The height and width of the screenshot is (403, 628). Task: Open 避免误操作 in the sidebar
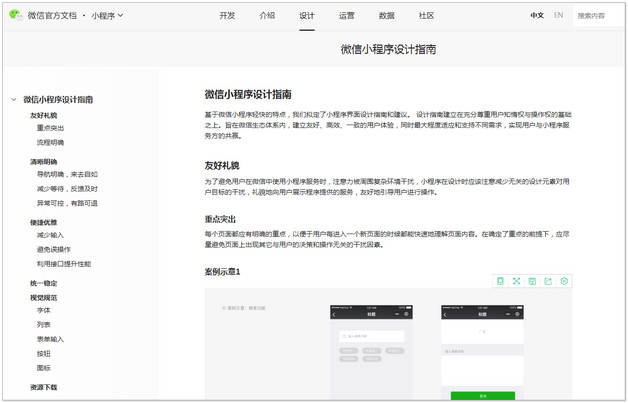[54, 250]
